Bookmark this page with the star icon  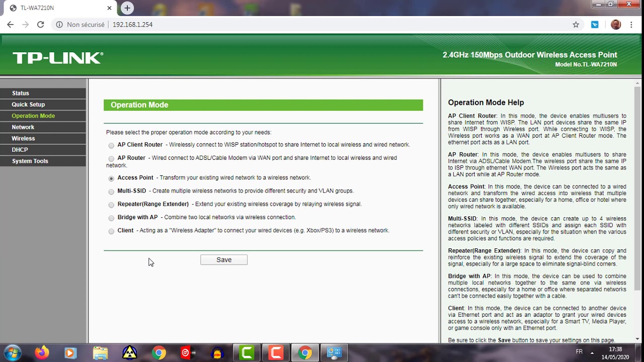576,24
